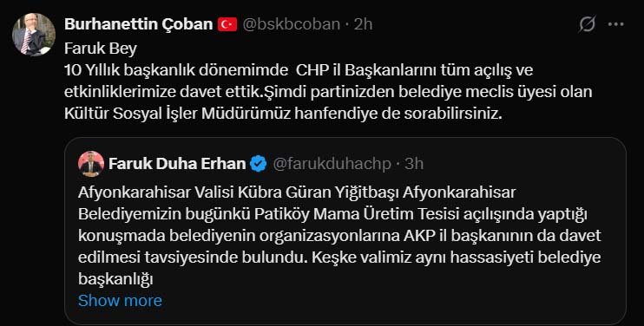Open Burhanettin Çoban's profile picture

click(34, 34)
